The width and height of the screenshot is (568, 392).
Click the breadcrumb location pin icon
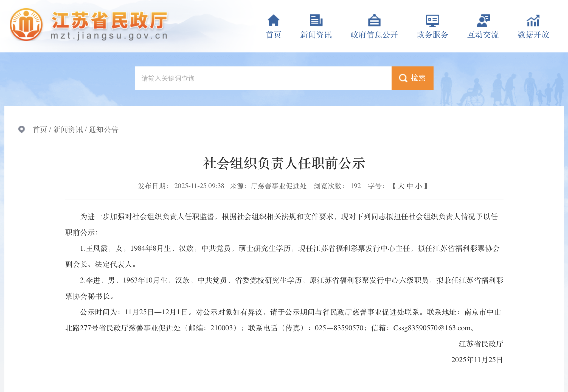coord(22,129)
